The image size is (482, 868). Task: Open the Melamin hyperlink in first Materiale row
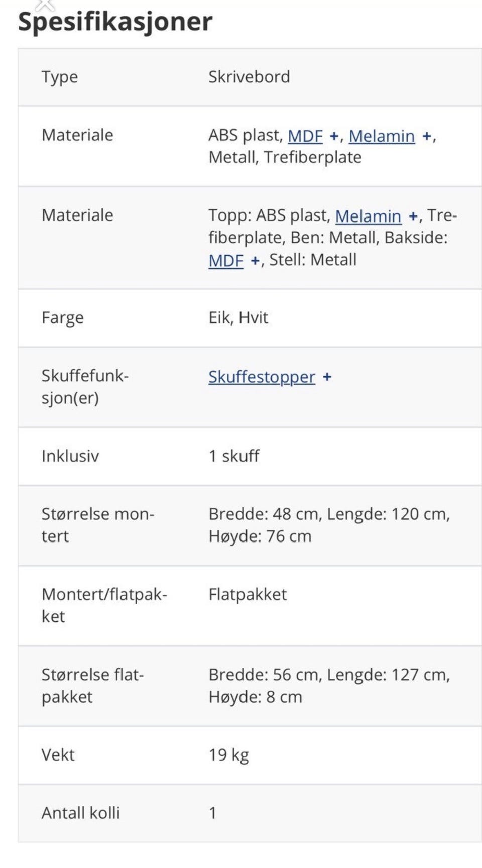click(x=382, y=136)
